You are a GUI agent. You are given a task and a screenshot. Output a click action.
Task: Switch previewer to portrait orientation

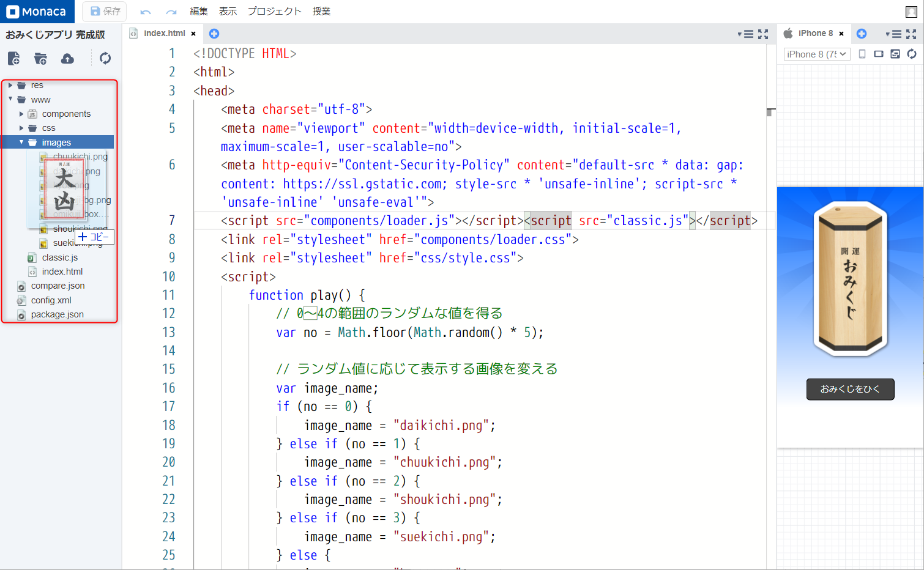pyautogui.click(x=862, y=54)
